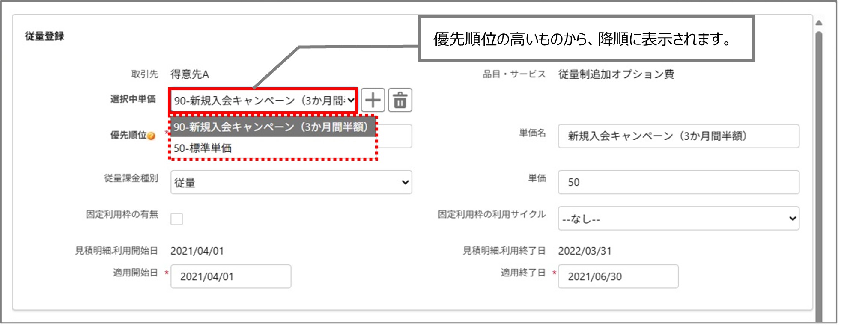Click the 単価名 input field

(678, 136)
